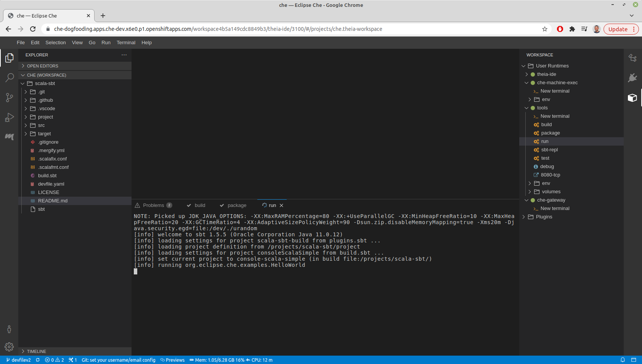Expand the TIMELINE section

(x=36, y=351)
